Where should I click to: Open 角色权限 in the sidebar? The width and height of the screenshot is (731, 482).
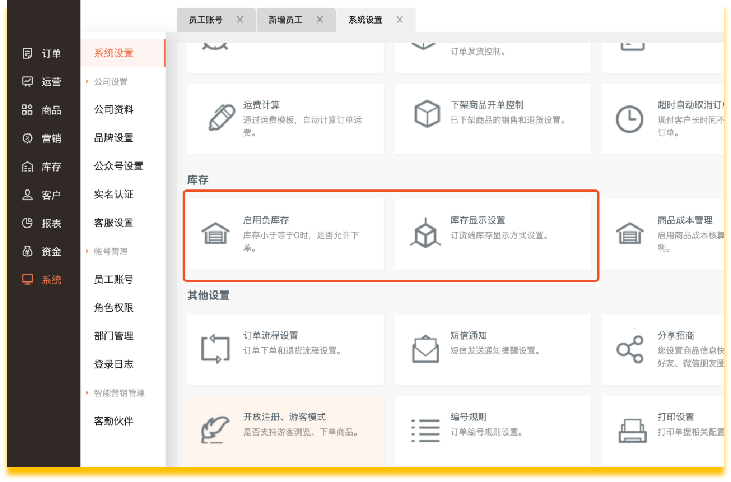[113, 308]
